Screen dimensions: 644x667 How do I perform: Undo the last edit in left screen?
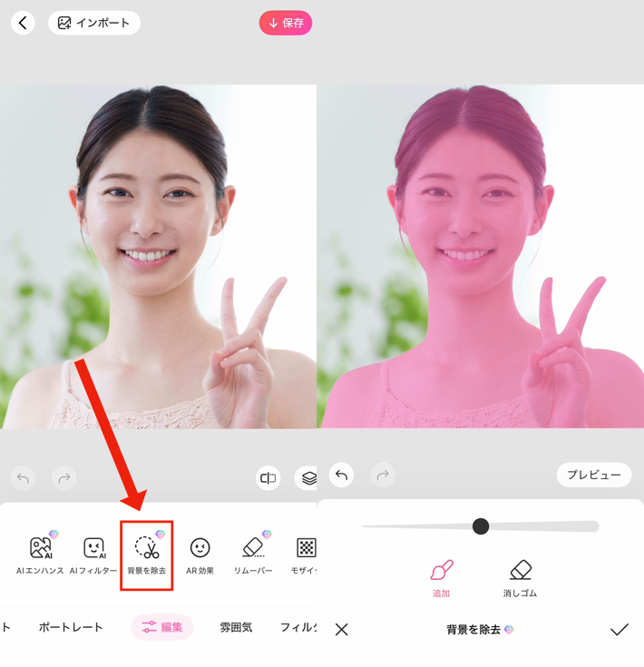(x=23, y=478)
